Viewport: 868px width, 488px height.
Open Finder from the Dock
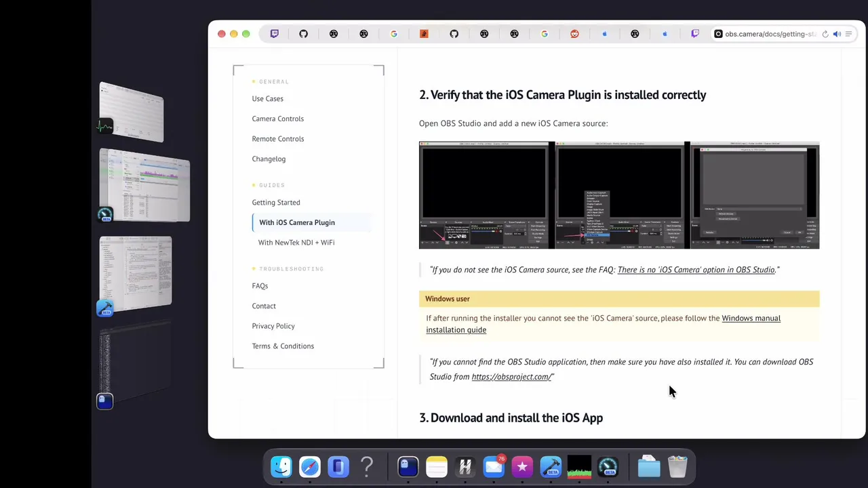point(281,466)
